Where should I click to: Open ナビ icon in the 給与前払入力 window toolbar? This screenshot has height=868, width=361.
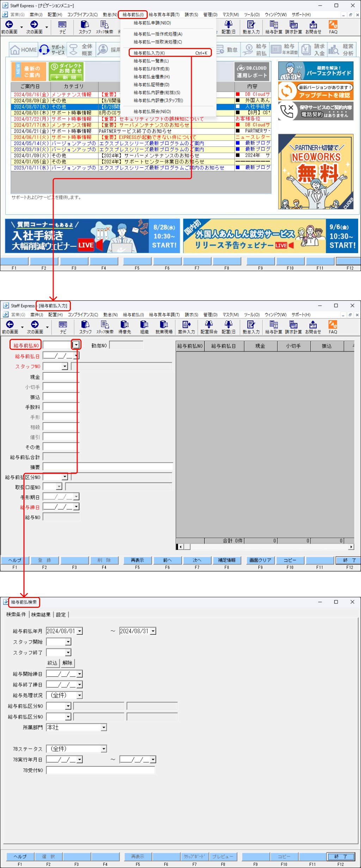click(63, 327)
